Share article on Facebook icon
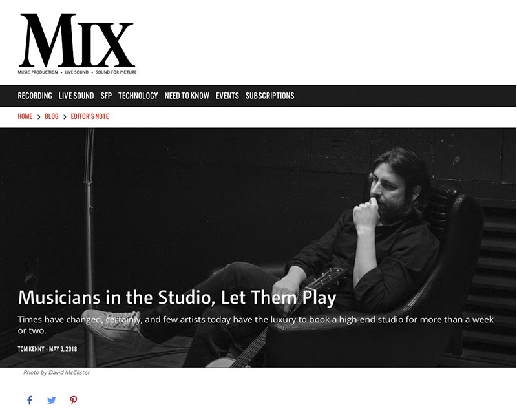Viewport: 517px width, 420px height. [30, 400]
